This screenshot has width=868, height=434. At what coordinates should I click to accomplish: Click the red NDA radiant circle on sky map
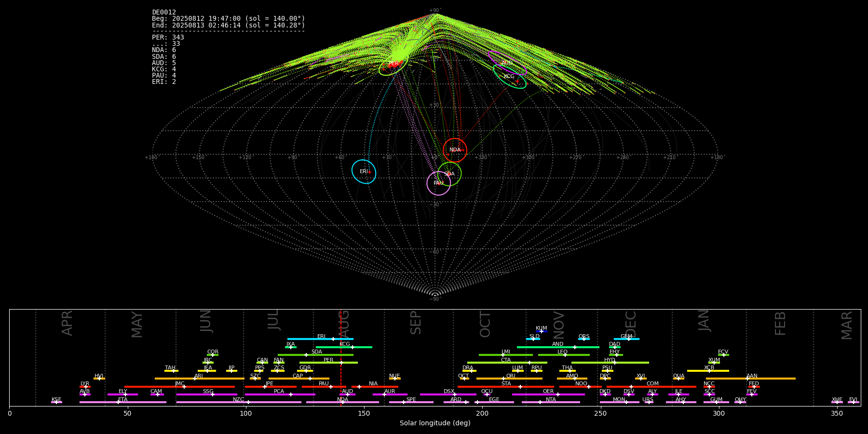click(x=455, y=150)
